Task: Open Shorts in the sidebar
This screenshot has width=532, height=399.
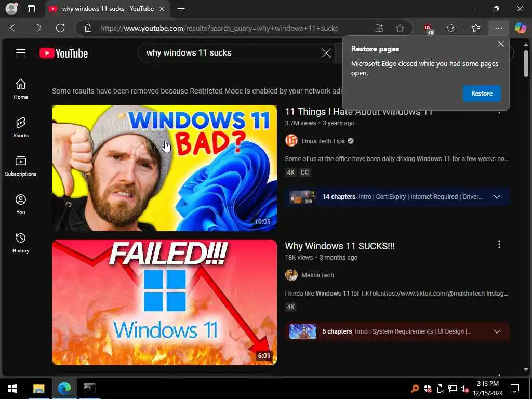Action: tap(21, 128)
